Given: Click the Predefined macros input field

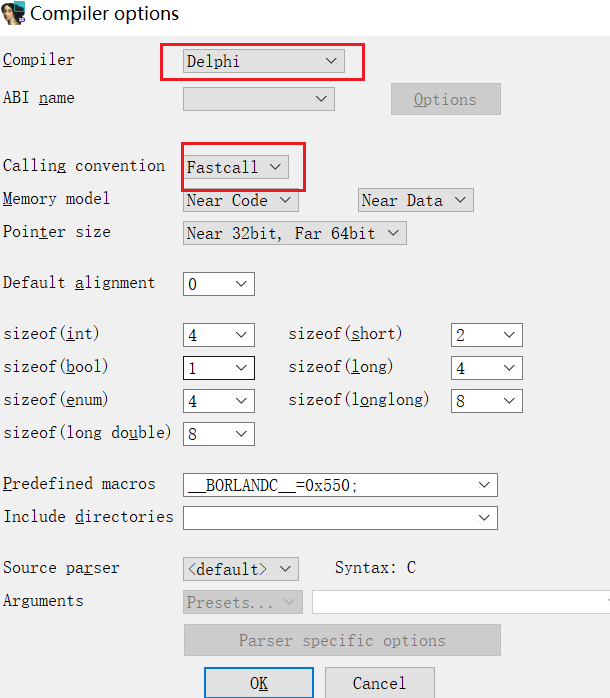Looking at the screenshot, I should (330, 485).
